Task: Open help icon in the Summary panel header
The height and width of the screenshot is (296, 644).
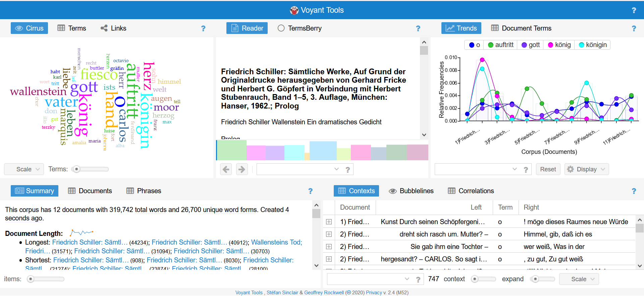Action: [x=310, y=191]
